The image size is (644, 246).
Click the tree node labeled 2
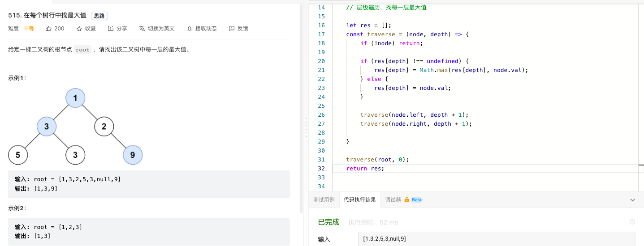104,127
